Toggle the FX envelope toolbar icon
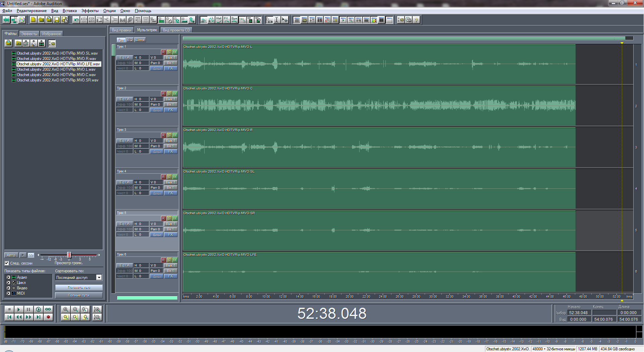This screenshot has height=352, width=644. (x=227, y=20)
